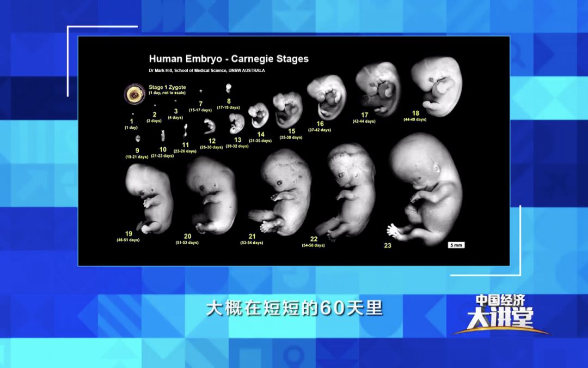Click the '(51-53 days)' caption under stage 20
Screen dimensions: 588x368
click(187, 243)
